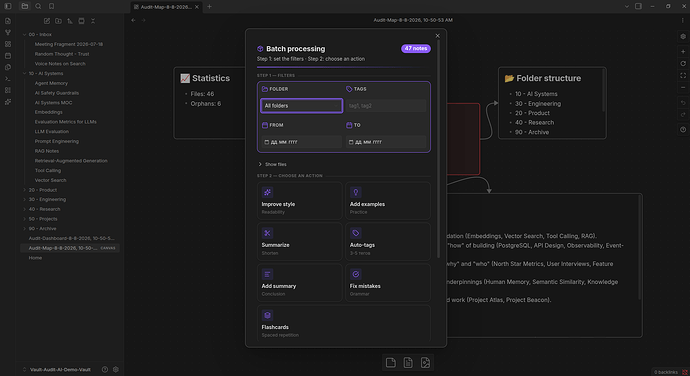690x376 pixels.
Task: Open more options menu for canvas tab
Action: click(683, 20)
